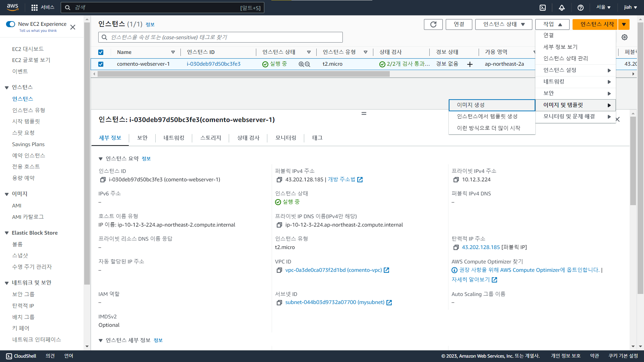
Task: Click the table horizontal scrollbar
Action: [244, 74]
